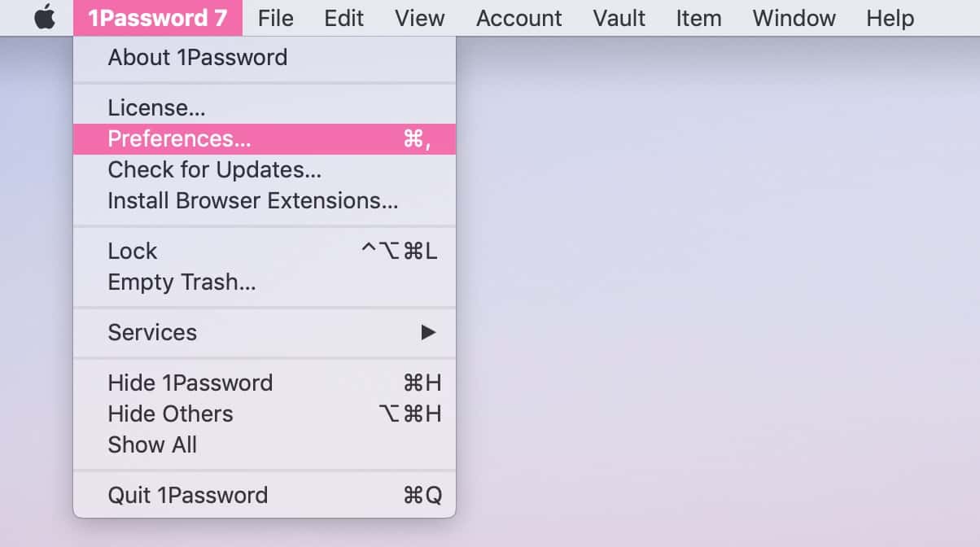Select Hide Others
Image resolution: width=980 pixels, height=547 pixels.
pyautogui.click(x=265, y=414)
